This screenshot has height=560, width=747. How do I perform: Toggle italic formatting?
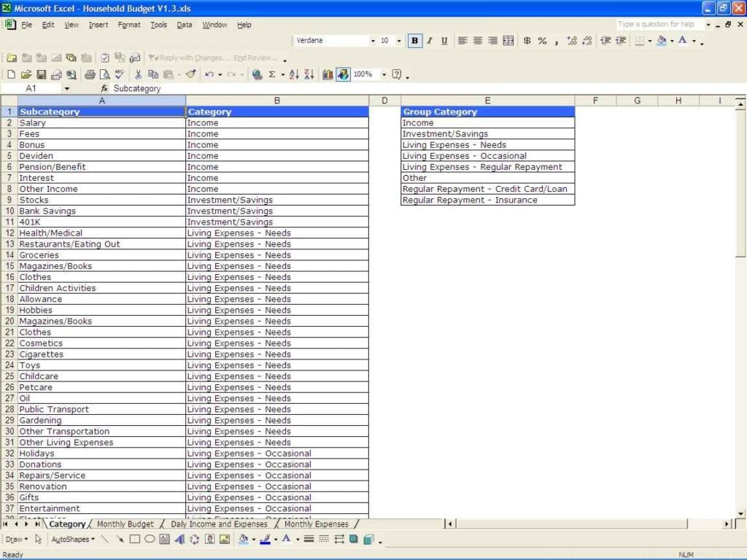430,41
